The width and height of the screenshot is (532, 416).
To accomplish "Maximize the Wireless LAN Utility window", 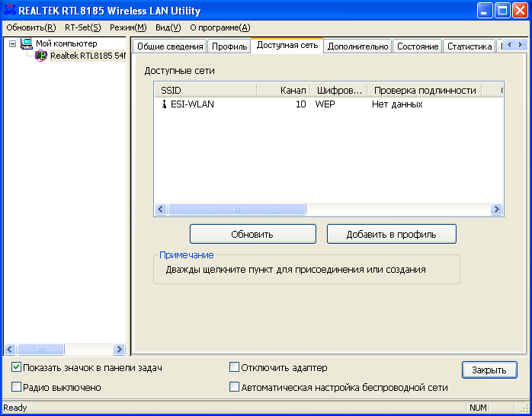I will (x=502, y=10).
